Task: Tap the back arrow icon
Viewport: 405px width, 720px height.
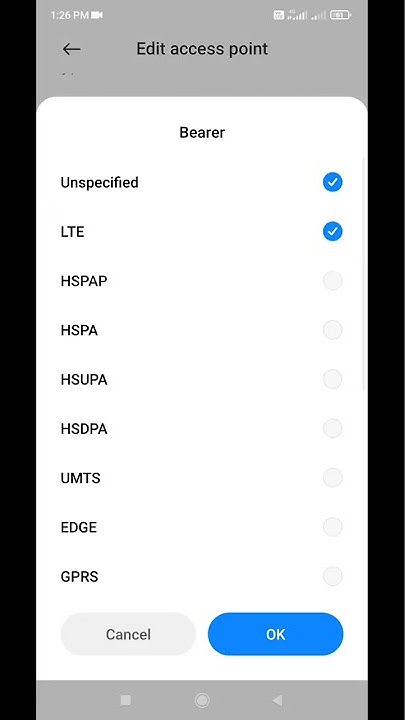Action: pos(72,49)
